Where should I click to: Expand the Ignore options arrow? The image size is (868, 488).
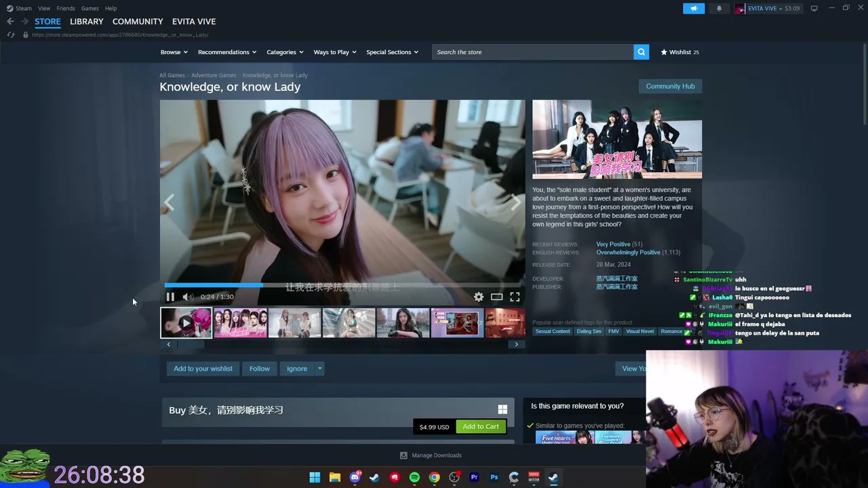pyautogui.click(x=320, y=369)
